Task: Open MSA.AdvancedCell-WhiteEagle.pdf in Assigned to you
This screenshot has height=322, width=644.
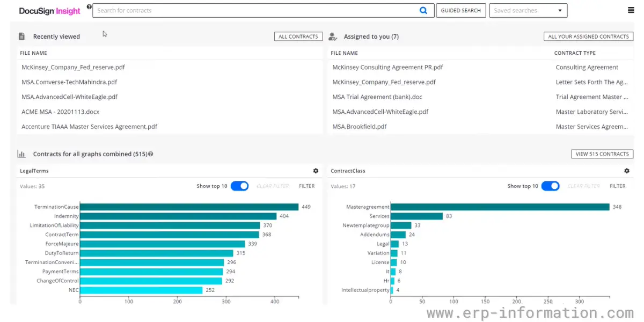Action: tap(380, 112)
